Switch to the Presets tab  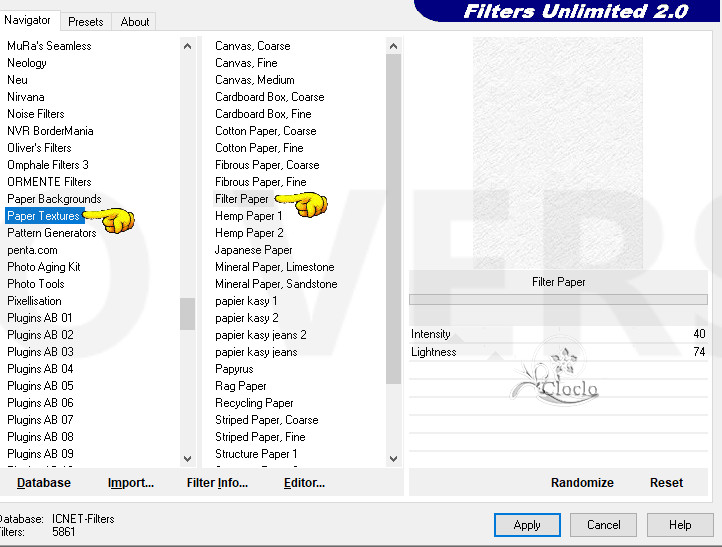click(x=86, y=22)
